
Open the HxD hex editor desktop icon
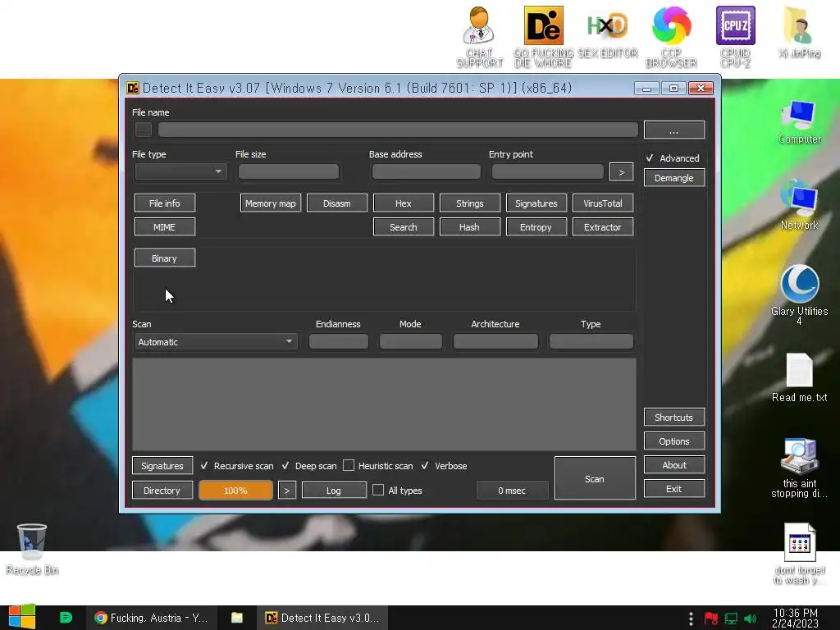coord(608,32)
